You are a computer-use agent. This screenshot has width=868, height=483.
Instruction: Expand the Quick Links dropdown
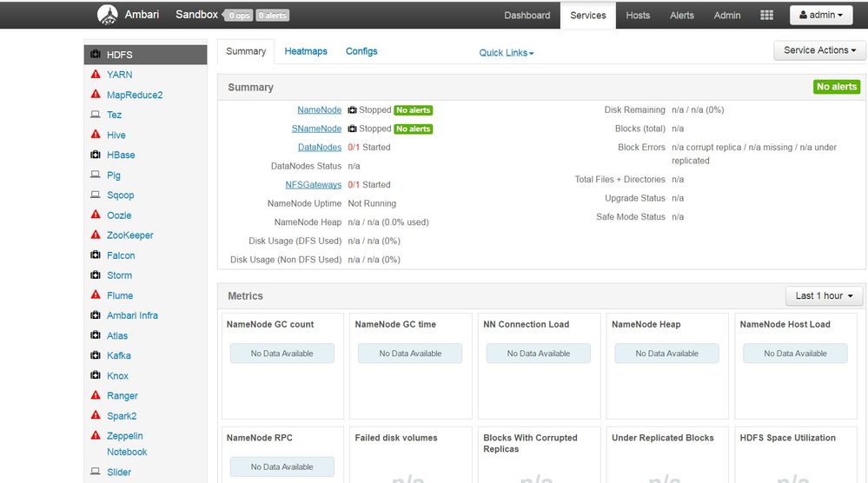click(x=506, y=53)
